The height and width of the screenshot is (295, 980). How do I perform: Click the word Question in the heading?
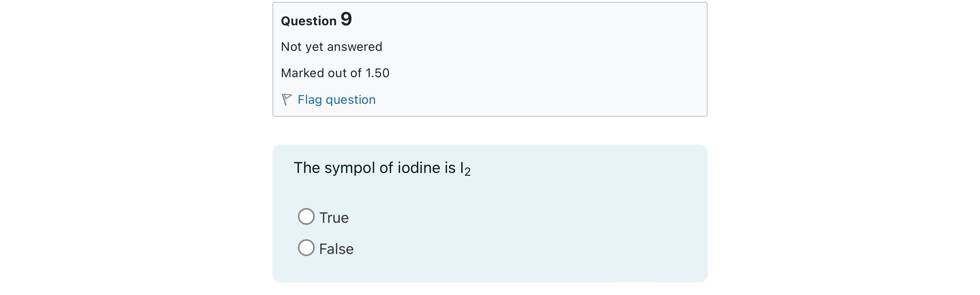(308, 21)
